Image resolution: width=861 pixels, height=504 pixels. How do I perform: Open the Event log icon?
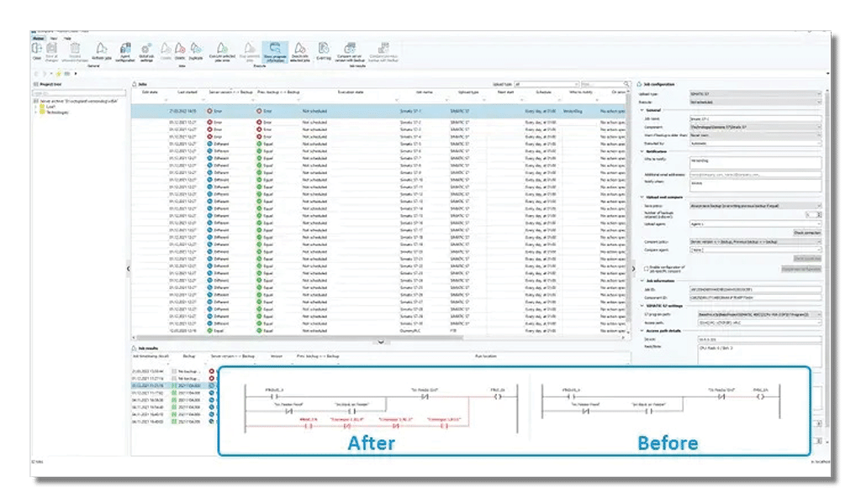(x=324, y=50)
